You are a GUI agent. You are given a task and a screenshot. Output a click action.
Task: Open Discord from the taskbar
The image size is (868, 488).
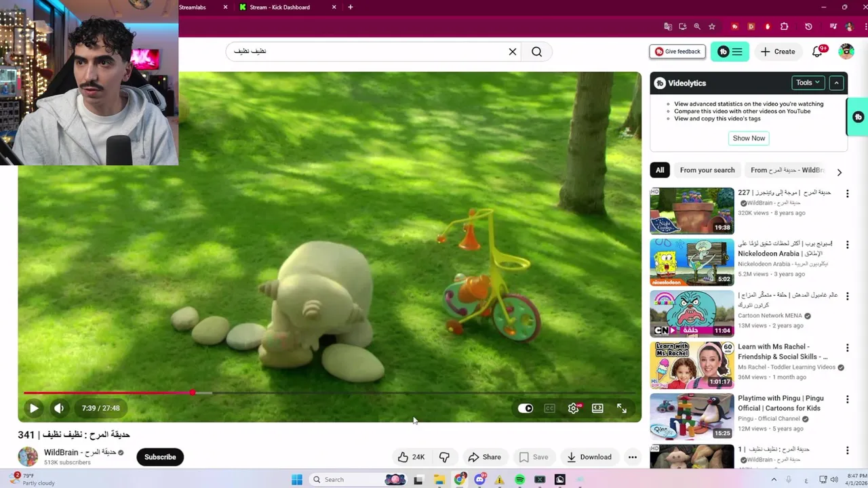point(480,479)
